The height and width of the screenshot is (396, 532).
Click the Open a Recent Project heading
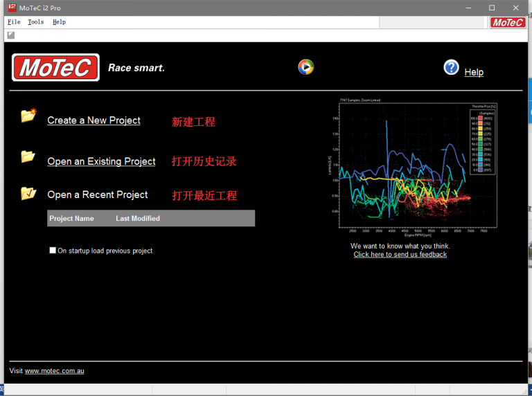click(98, 195)
